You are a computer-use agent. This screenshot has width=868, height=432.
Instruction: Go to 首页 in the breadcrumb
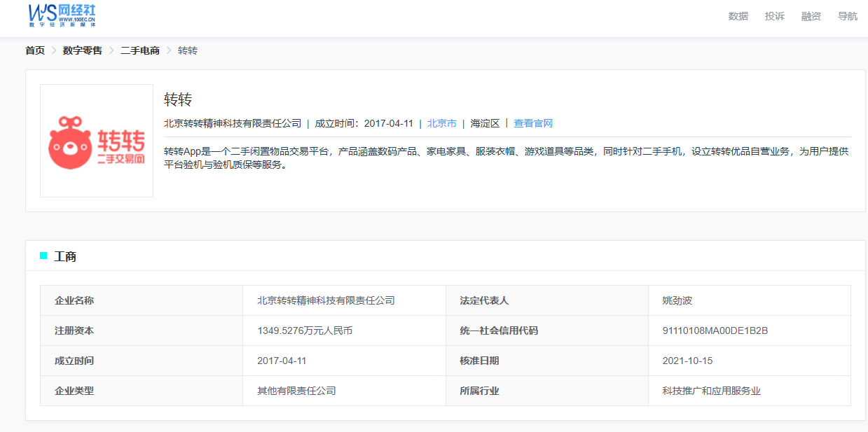(35, 50)
